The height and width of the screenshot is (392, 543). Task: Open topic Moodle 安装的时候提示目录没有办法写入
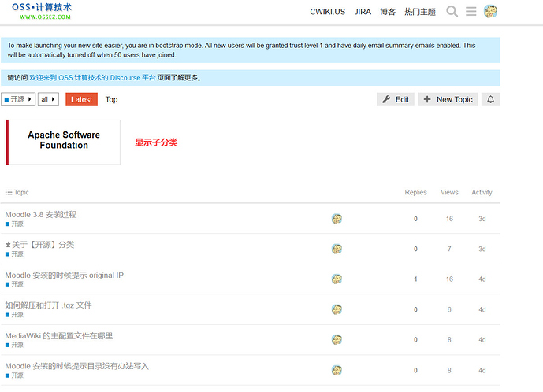[77, 366]
